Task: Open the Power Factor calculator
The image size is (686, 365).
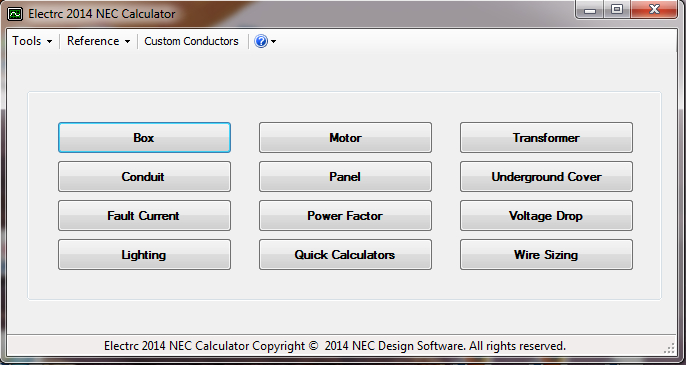Action: tap(345, 215)
